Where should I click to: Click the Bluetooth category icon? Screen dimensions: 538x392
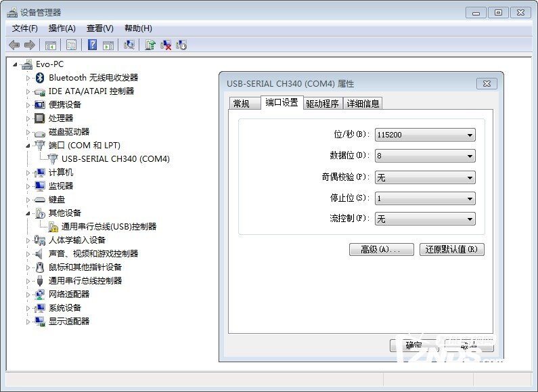[x=40, y=78]
